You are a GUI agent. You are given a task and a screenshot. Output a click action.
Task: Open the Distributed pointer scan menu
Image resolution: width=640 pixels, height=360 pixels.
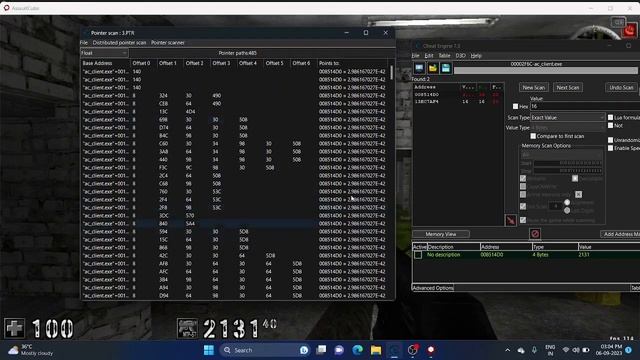(119, 42)
